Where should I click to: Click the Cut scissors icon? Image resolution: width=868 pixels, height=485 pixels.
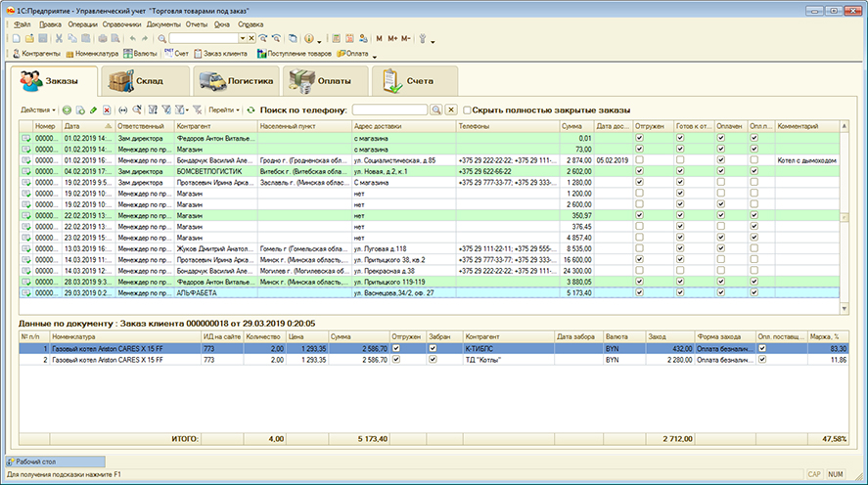(x=59, y=38)
